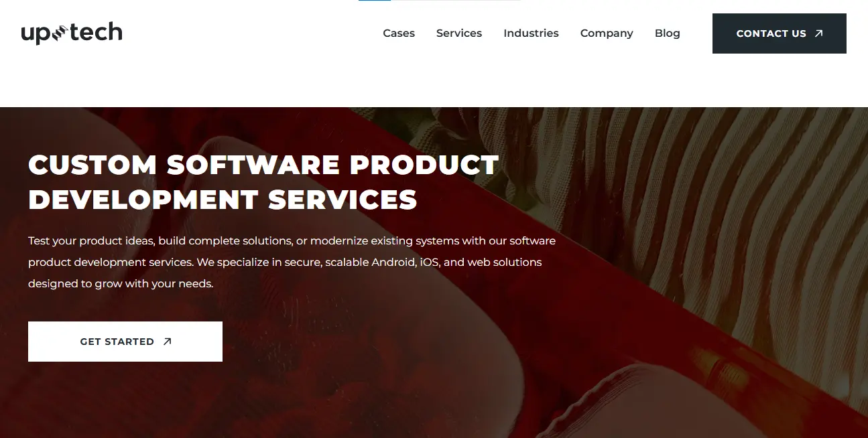This screenshot has width=868, height=438.
Task: Click the zigzag glyph inside the Upstech logo
Action: point(59,33)
